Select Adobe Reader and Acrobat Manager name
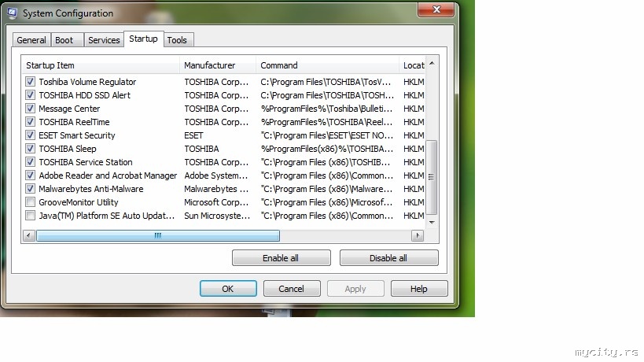The image size is (644, 362). pos(108,175)
